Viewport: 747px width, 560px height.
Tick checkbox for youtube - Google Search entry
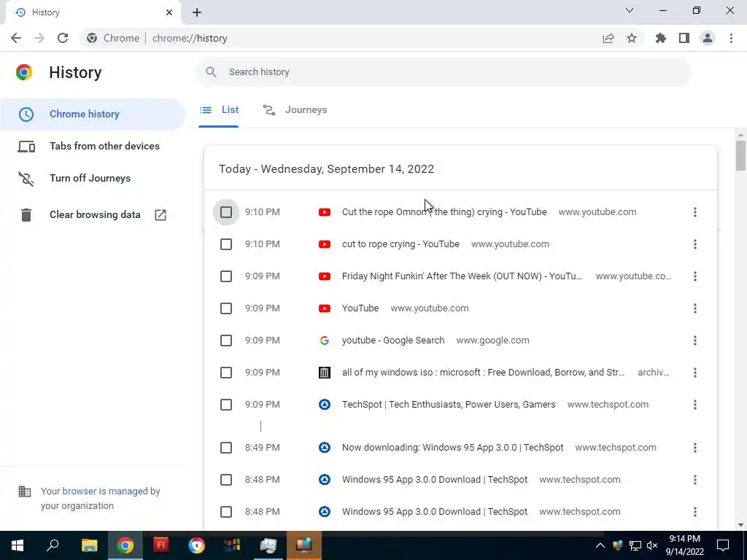coord(226,341)
